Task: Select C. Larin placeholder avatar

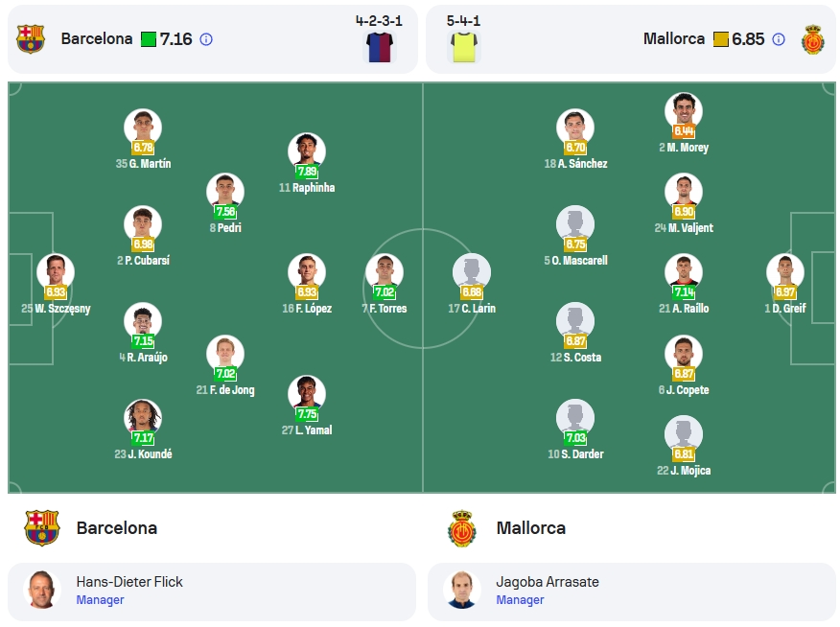Action: tap(472, 271)
